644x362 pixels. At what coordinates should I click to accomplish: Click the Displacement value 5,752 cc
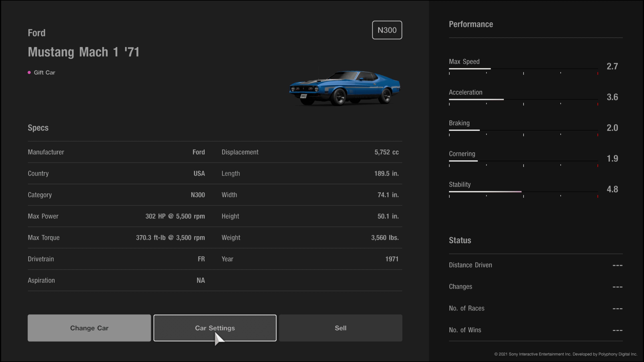(387, 152)
